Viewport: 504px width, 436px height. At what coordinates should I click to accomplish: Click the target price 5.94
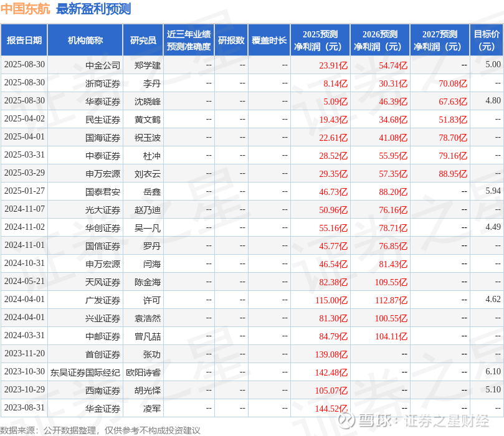coord(493,191)
